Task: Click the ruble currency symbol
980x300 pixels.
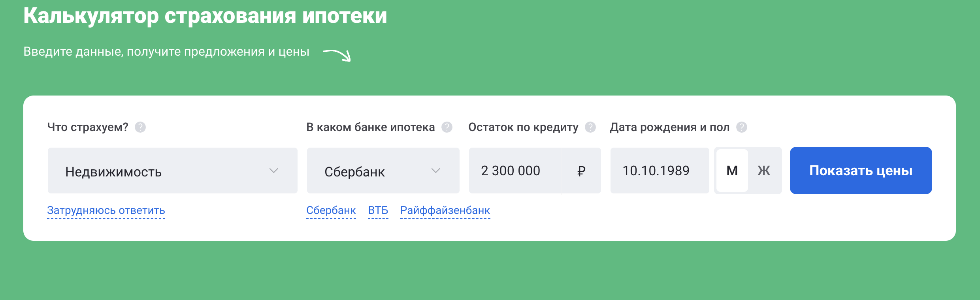Action: [x=581, y=171]
